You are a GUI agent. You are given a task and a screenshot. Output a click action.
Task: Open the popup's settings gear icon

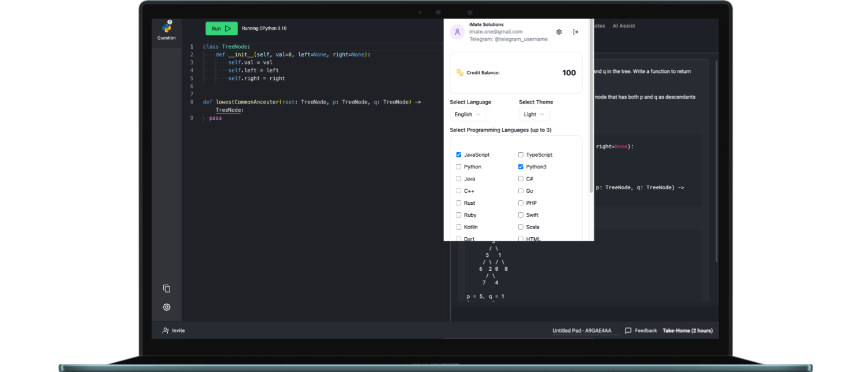[559, 32]
